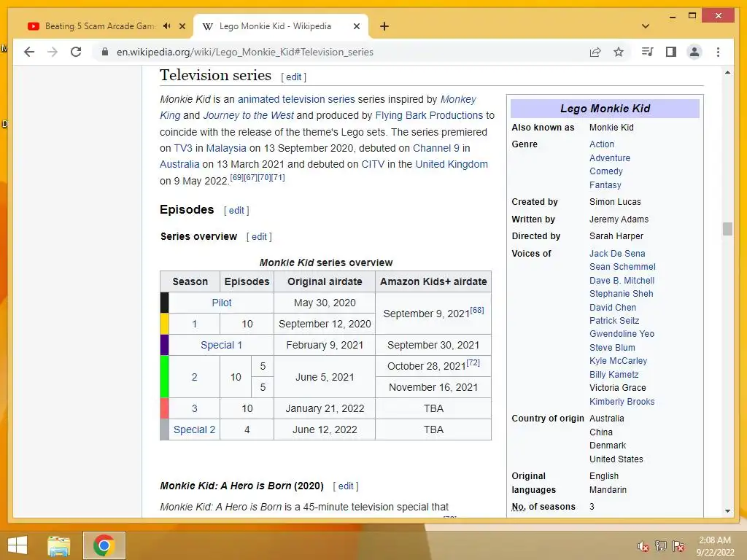Click 'January 21, 2022' airdate cell
747x560 pixels.
click(x=325, y=408)
